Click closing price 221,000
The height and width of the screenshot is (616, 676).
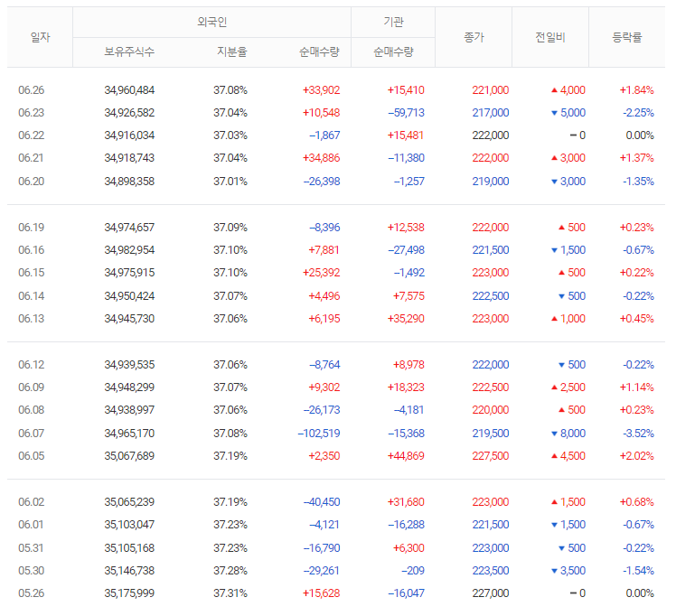491,90
